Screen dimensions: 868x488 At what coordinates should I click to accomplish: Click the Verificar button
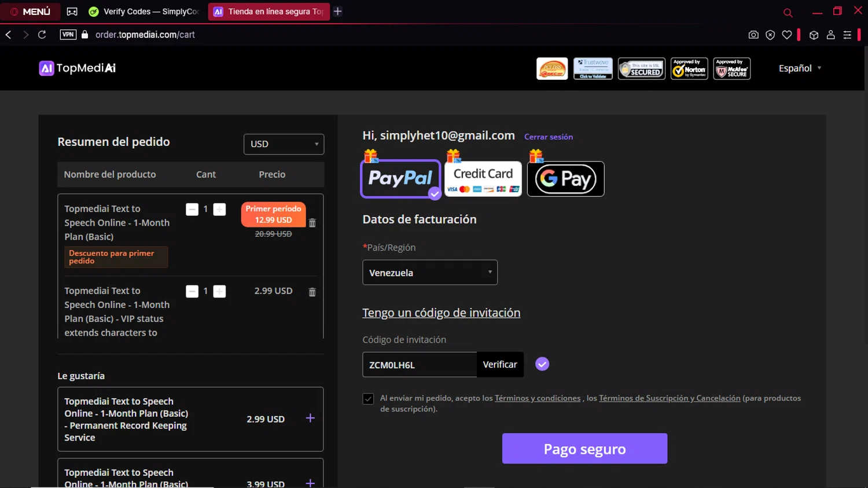[x=500, y=365]
